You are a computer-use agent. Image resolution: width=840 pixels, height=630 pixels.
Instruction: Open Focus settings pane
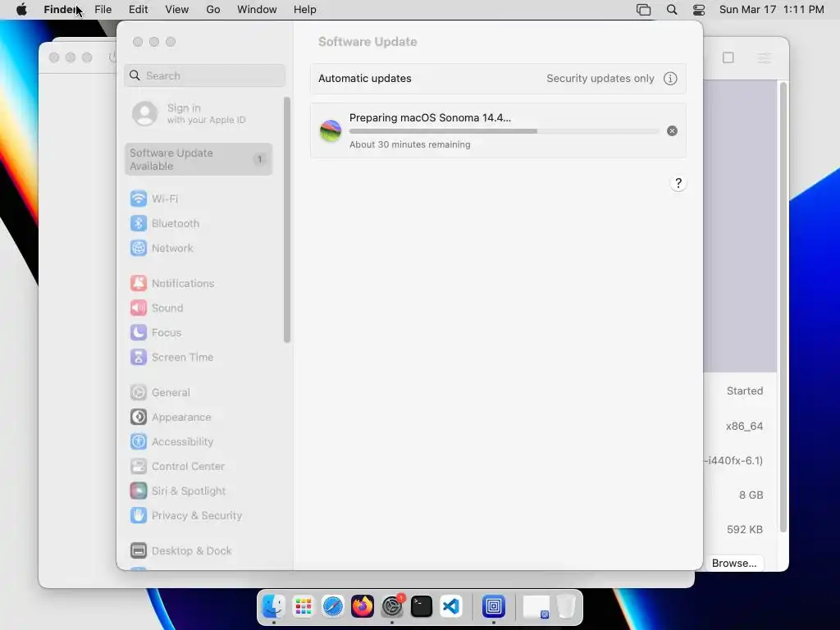(x=156, y=333)
